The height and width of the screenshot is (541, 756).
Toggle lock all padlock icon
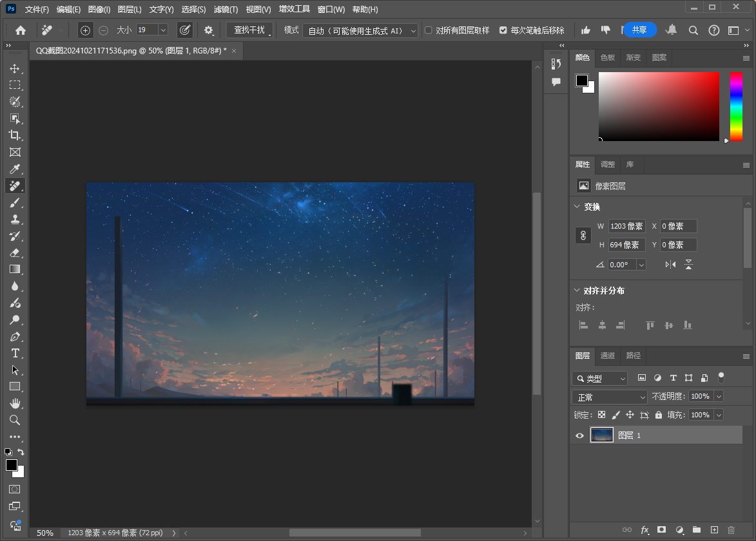[x=659, y=415]
